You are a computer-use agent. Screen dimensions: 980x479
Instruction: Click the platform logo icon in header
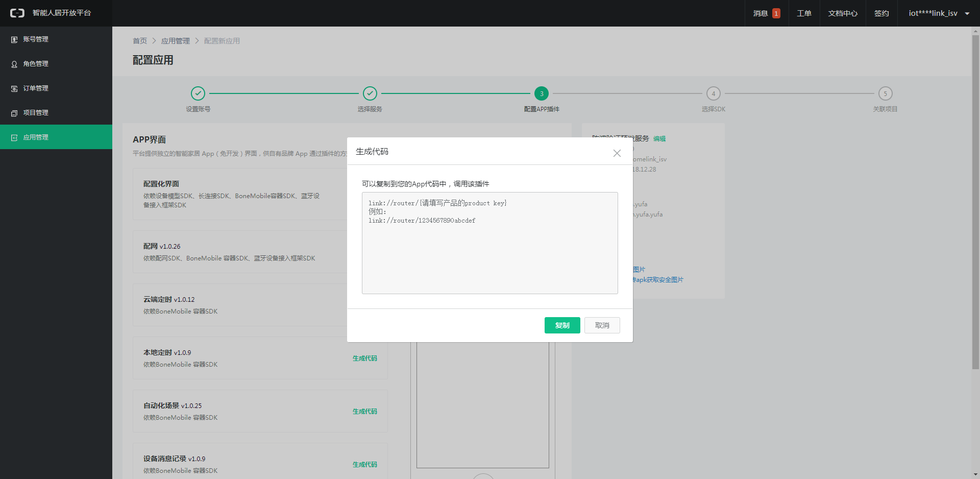pyautogui.click(x=17, y=13)
